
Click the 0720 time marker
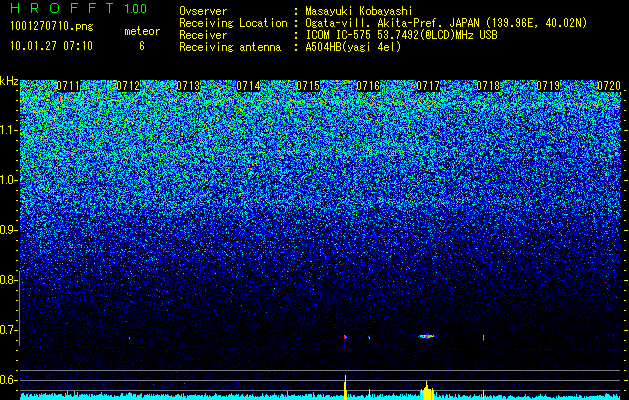coord(609,86)
